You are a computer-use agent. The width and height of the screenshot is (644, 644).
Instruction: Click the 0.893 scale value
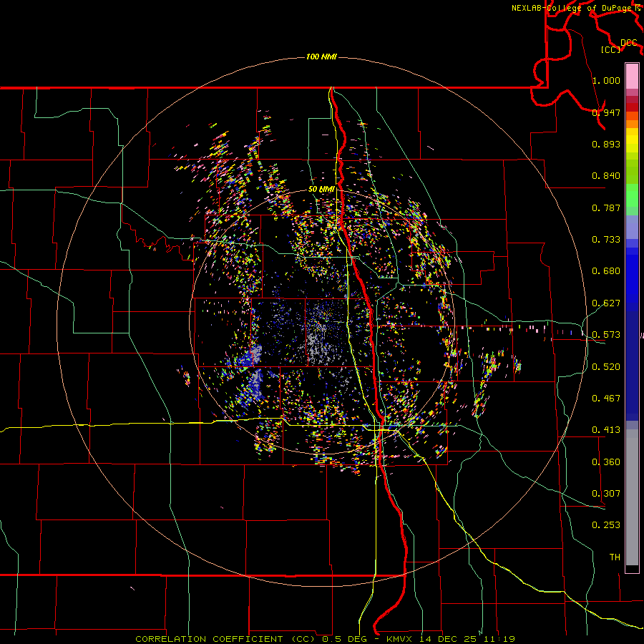606,144
